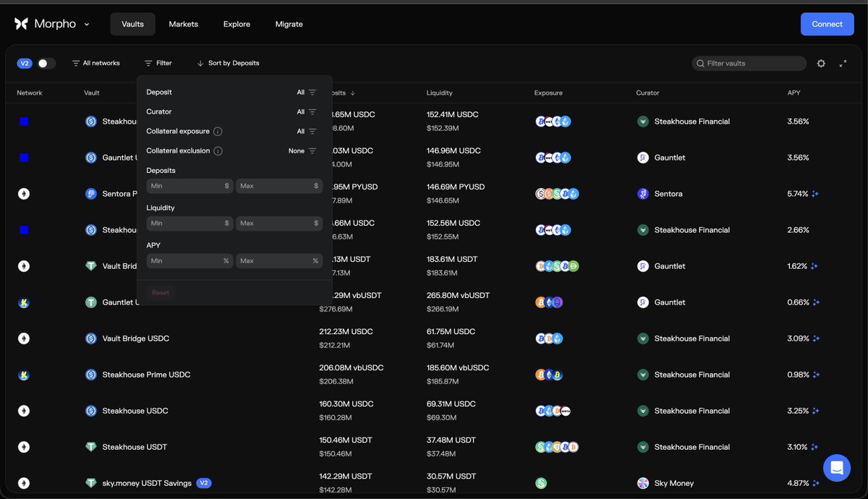Click the APY Min input
This screenshot has height=499, width=868.
click(190, 261)
